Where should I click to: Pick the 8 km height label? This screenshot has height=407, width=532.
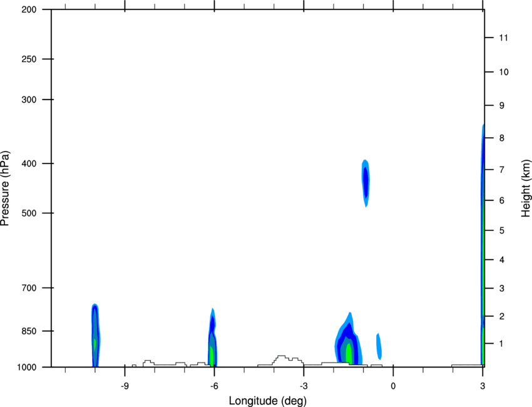pos(502,138)
